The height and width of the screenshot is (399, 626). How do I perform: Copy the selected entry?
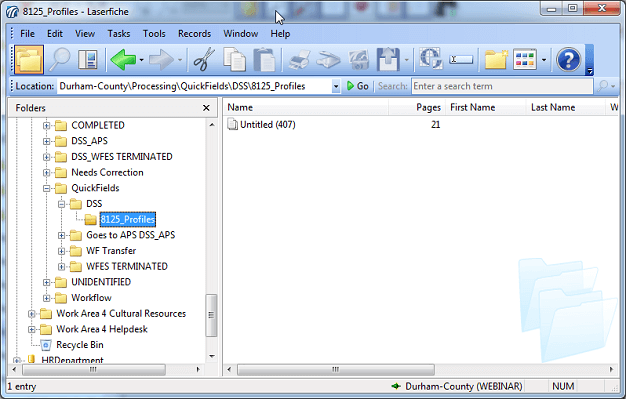[x=234, y=60]
